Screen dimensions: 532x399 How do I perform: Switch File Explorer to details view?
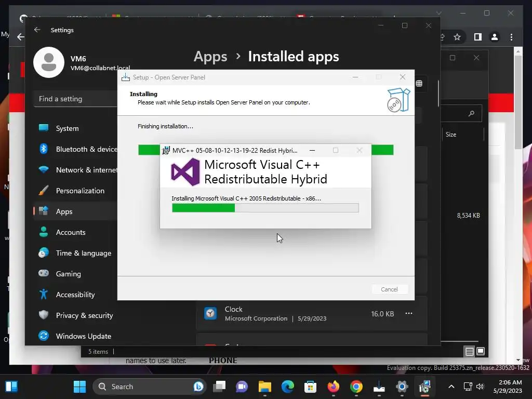[x=469, y=352]
